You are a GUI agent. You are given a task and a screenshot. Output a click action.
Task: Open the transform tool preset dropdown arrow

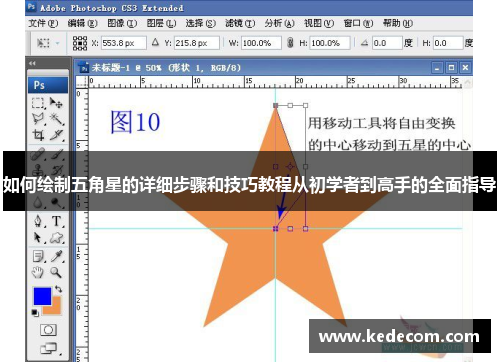58,43
